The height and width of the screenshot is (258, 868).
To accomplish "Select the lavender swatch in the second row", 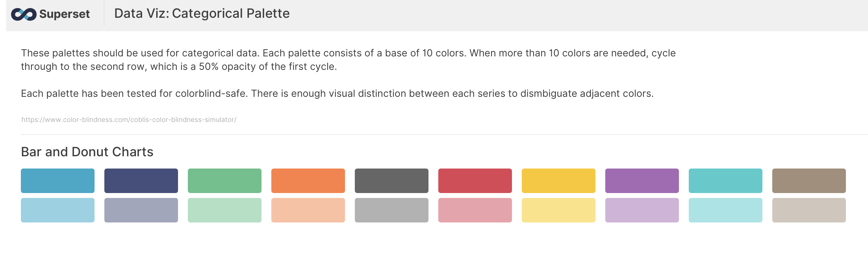I will (x=642, y=210).
